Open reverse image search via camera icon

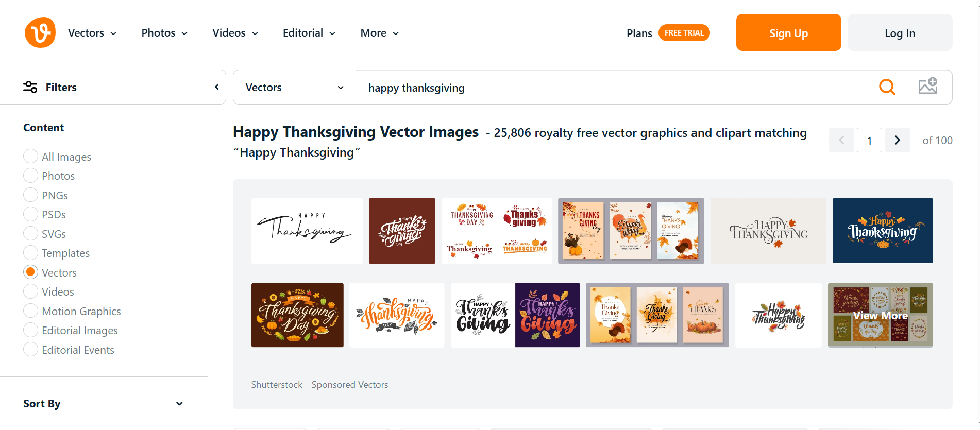(x=928, y=87)
